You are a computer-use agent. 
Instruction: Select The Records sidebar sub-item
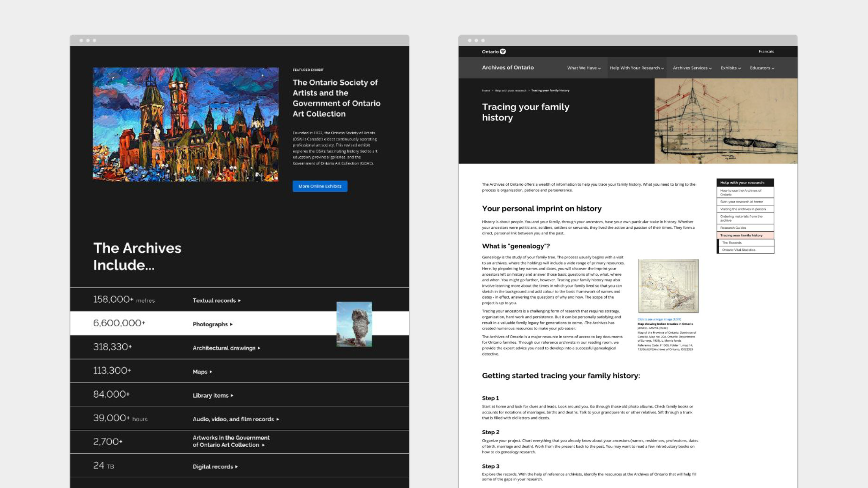tap(746, 243)
